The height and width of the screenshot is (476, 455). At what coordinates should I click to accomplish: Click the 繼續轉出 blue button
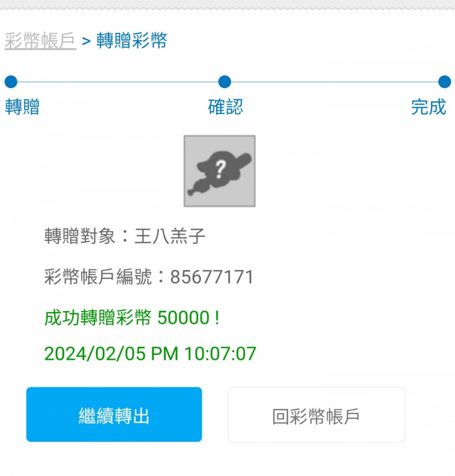(x=114, y=415)
